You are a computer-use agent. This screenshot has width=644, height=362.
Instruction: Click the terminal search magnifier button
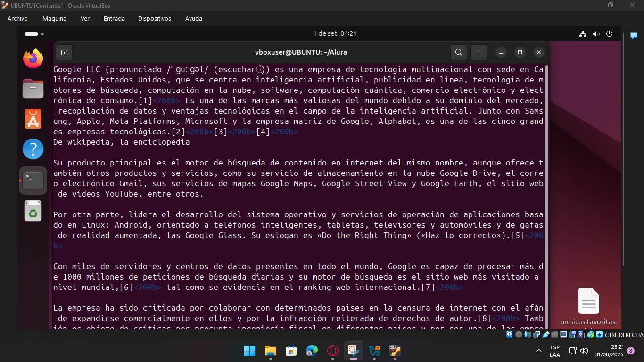tap(459, 52)
